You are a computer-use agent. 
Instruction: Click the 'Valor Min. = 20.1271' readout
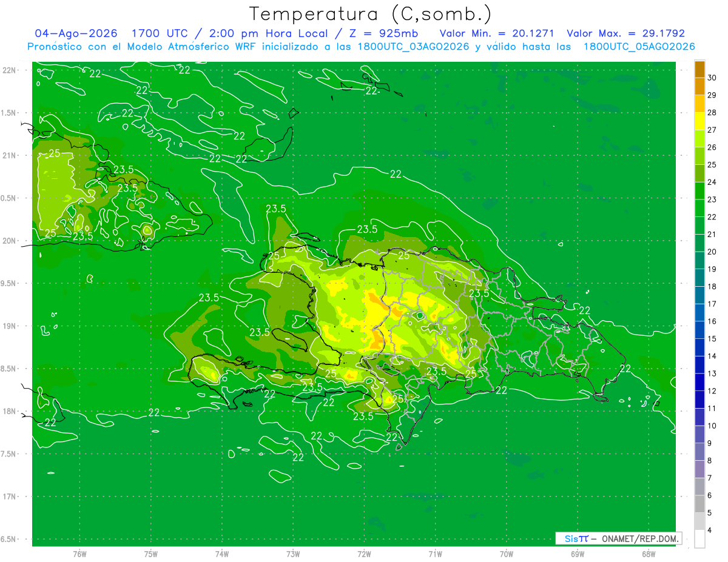click(x=497, y=33)
